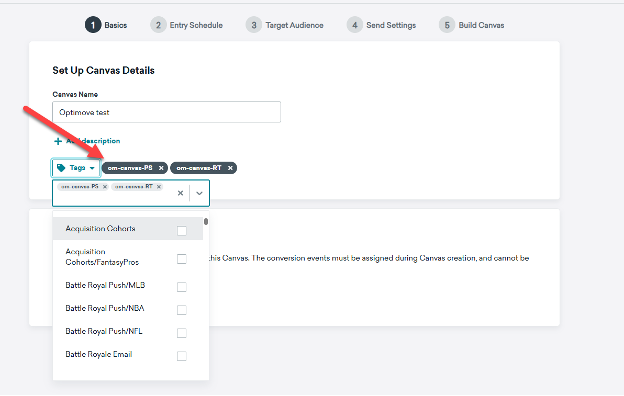Check the Acquisition Cohorts tag

coord(182,231)
